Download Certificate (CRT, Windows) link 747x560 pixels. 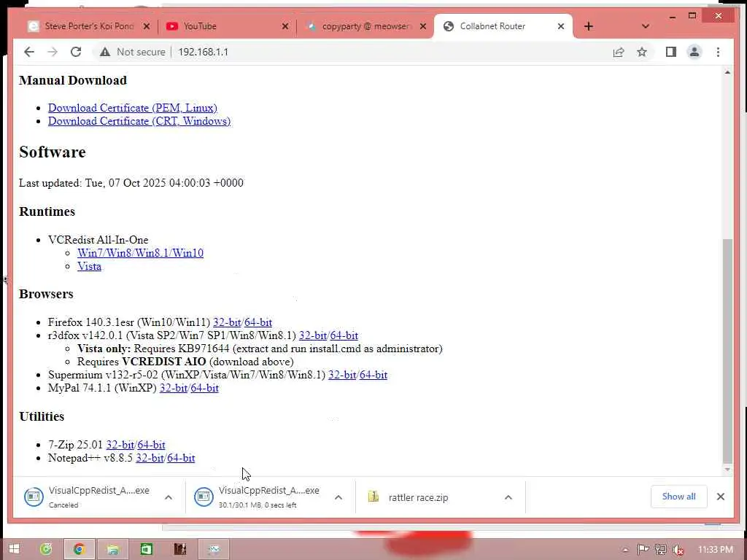coord(139,121)
